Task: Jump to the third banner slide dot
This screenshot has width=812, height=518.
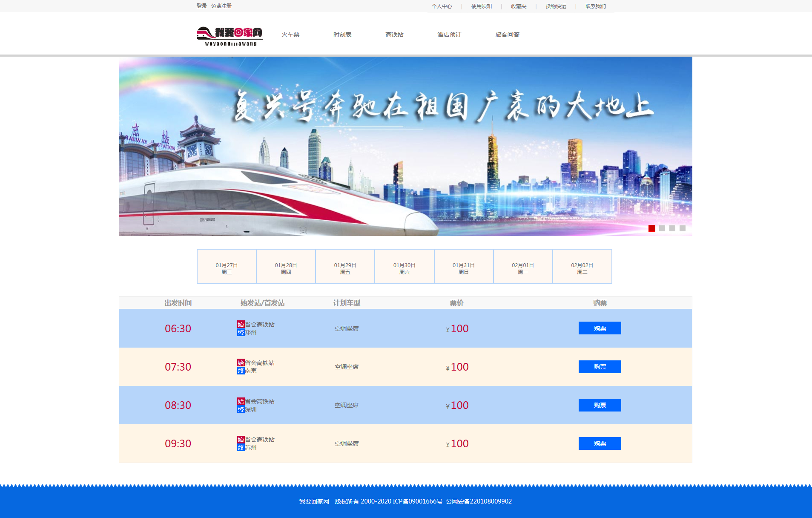Action: tap(672, 228)
